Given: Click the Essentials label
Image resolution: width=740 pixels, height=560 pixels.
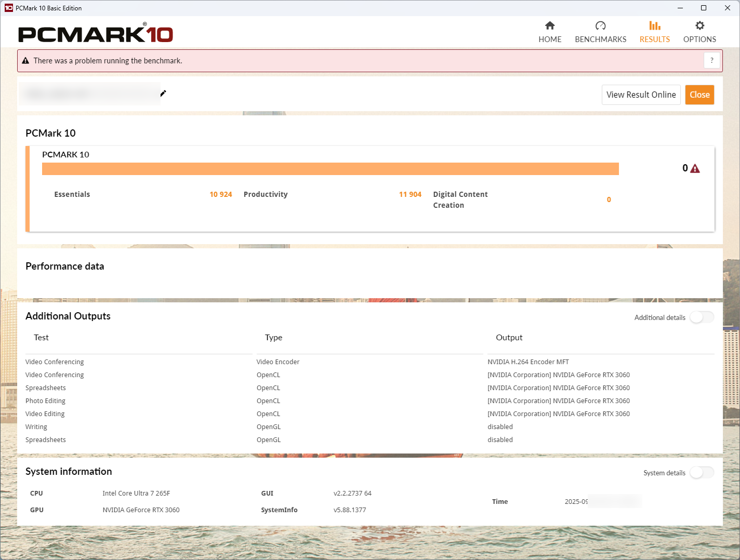Looking at the screenshot, I should pyautogui.click(x=72, y=194).
